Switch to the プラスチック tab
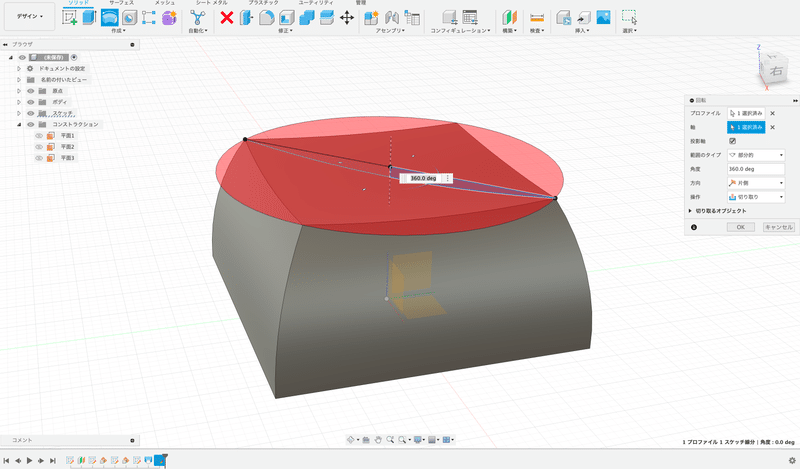This screenshot has width=800, height=469. tap(263, 3)
